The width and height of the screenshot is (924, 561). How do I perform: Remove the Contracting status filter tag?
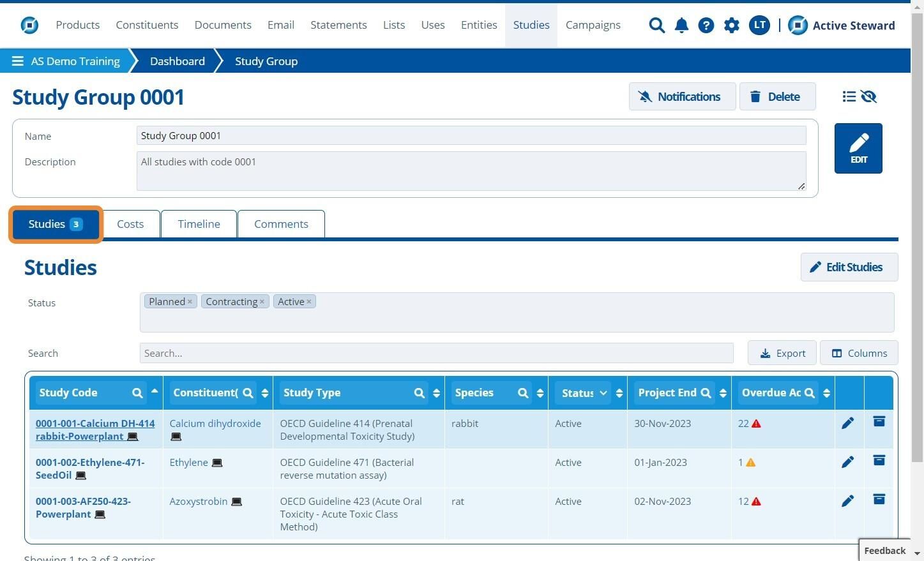click(x=262, y=302)
